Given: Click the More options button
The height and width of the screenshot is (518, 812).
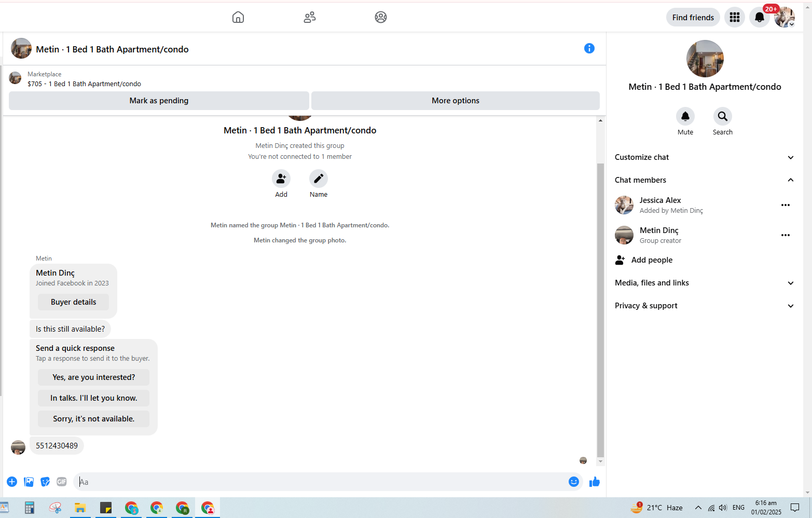Looking at the screenshot, I should [x=456, y=101].
